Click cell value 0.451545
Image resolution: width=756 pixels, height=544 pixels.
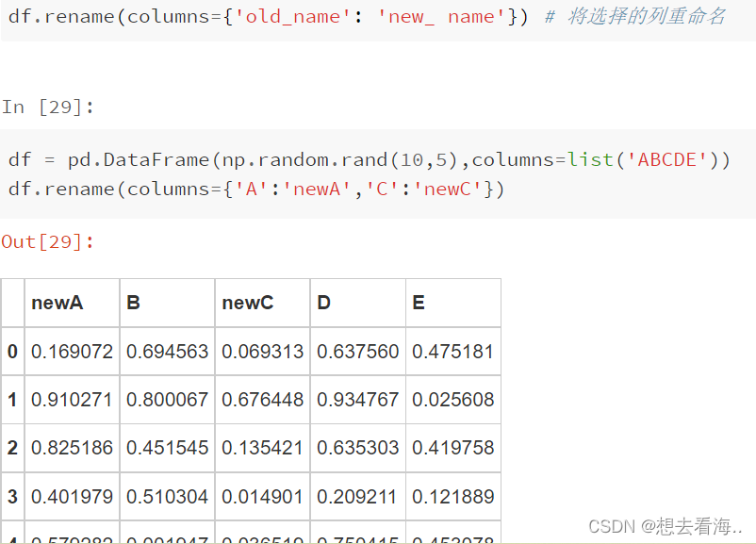[167, 448]
